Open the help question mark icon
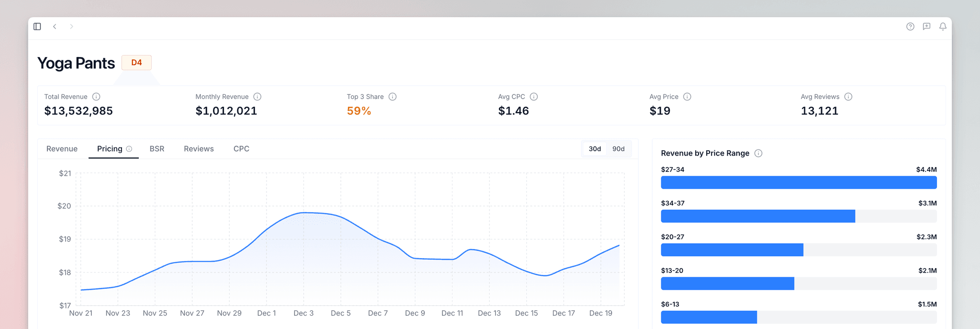 point(910,26)
